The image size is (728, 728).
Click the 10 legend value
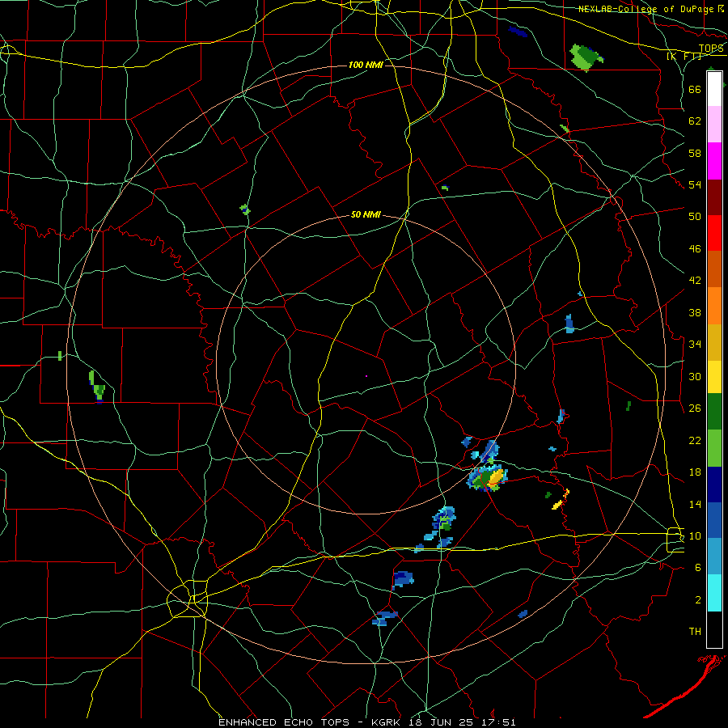tap(695, 535)
